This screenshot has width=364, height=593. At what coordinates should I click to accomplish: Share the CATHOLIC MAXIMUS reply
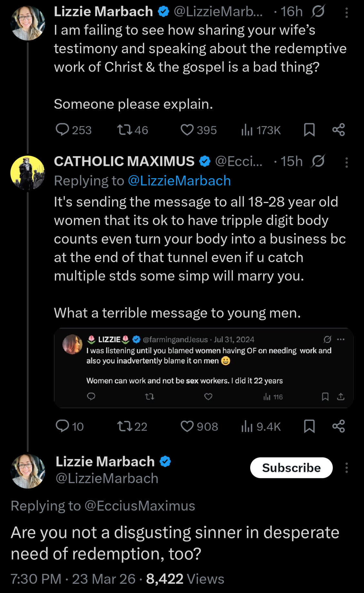339,426
